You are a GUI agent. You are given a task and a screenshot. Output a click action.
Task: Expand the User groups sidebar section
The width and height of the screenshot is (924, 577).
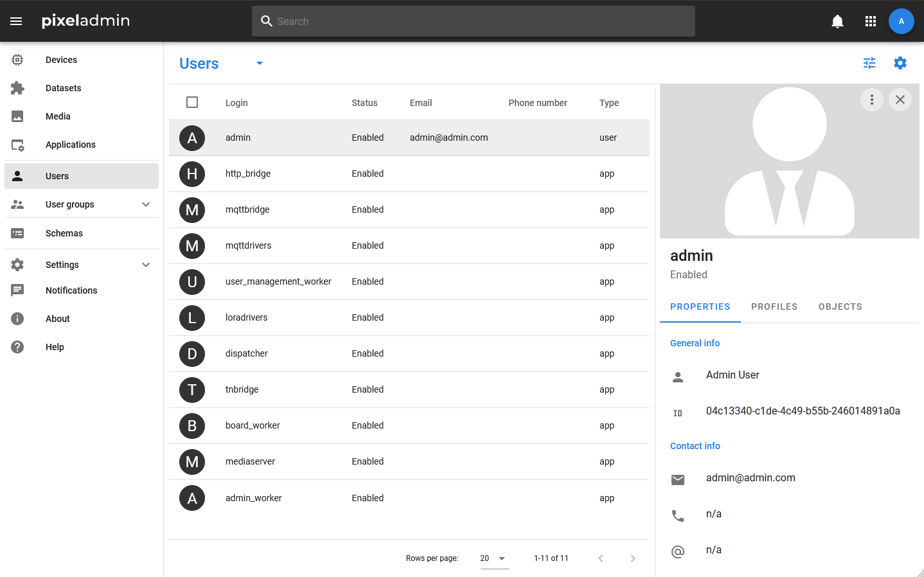pos(146,204)
